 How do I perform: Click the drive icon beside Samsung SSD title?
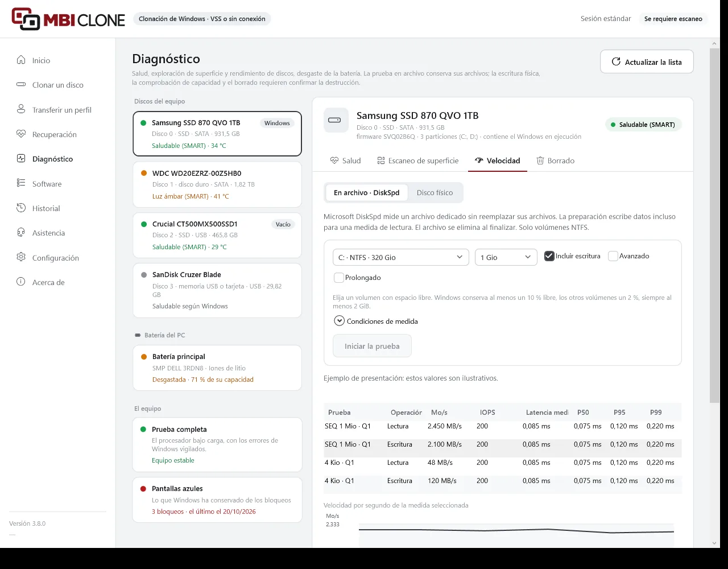tap(336, 121)
